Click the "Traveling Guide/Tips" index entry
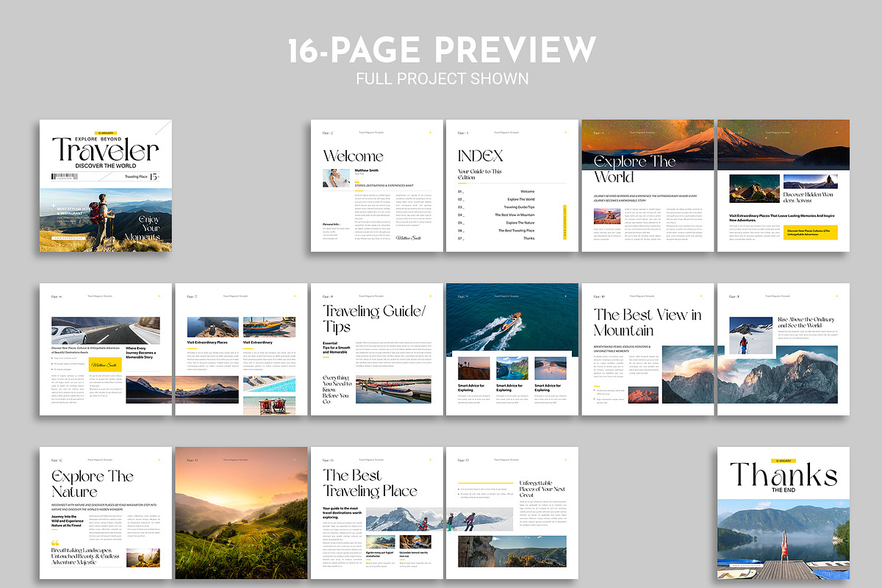The height and width of the screenshot is (588, 882). point(519,207)
